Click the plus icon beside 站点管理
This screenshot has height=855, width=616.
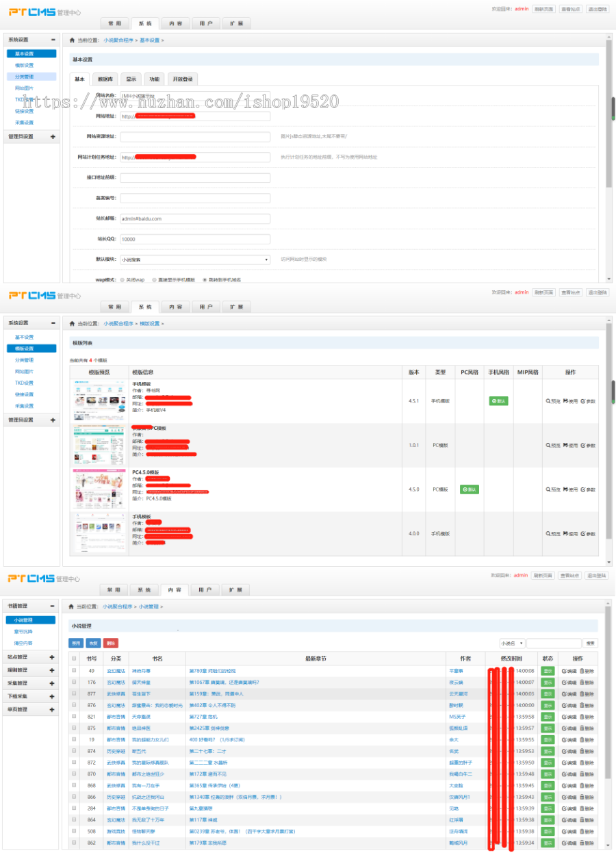point(52,657)
